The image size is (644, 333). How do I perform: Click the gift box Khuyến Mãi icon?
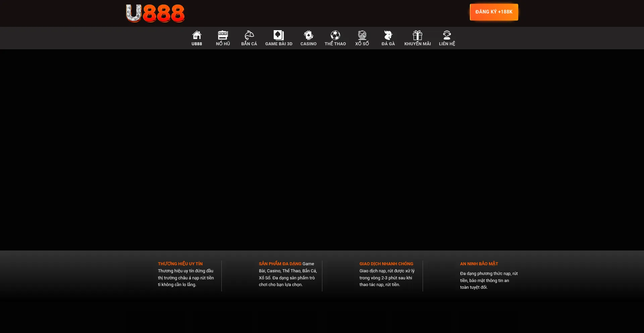[x=417, y=35]
